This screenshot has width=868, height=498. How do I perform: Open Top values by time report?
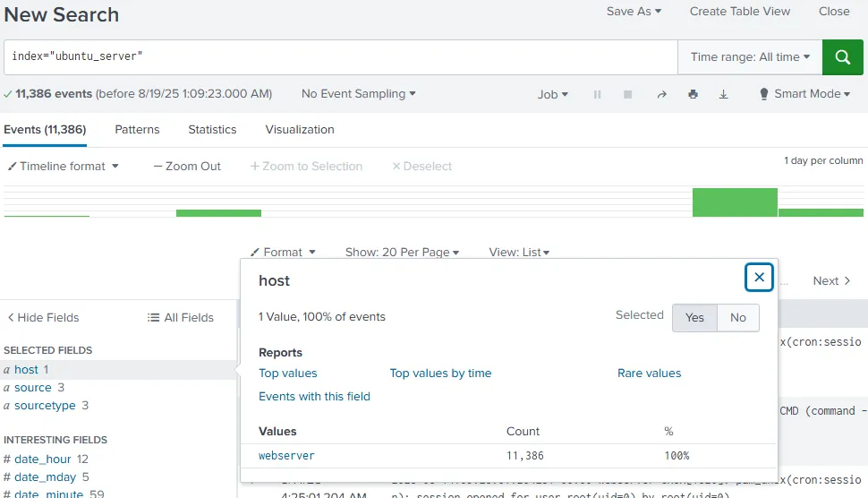point(440,373)
